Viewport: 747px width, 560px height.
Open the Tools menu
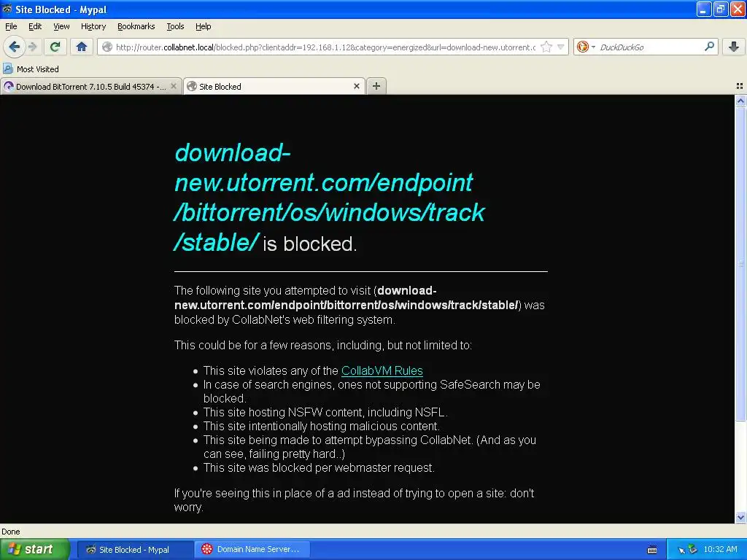(175, 26)
